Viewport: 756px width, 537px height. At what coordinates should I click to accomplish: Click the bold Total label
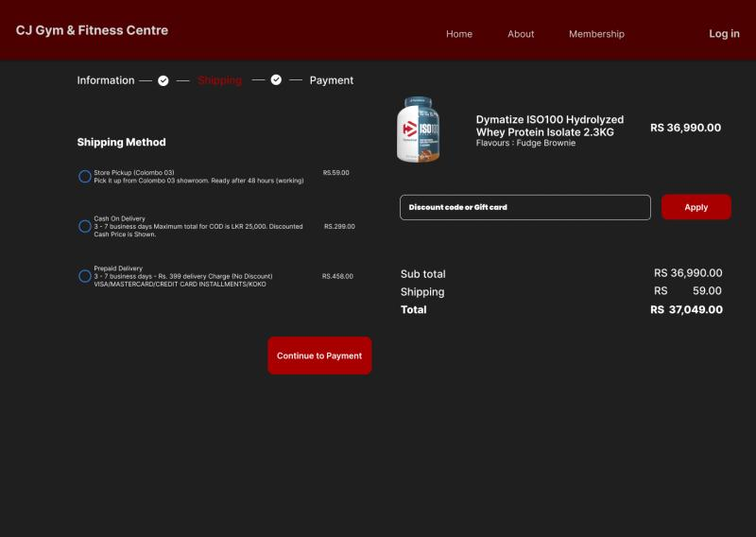tap(414, 310)
